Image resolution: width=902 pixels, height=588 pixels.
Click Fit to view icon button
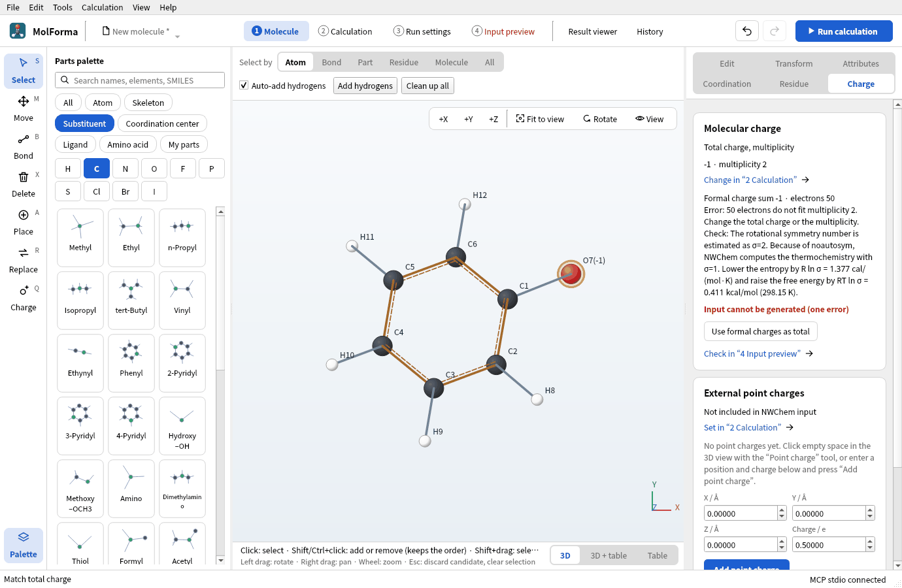[x=540, y=119]
